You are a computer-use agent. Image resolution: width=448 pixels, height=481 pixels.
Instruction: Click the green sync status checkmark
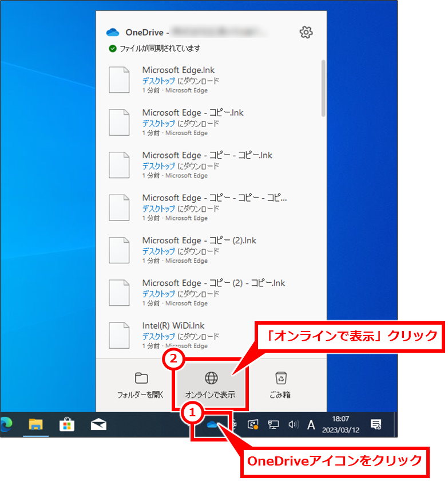click(113, 49)
